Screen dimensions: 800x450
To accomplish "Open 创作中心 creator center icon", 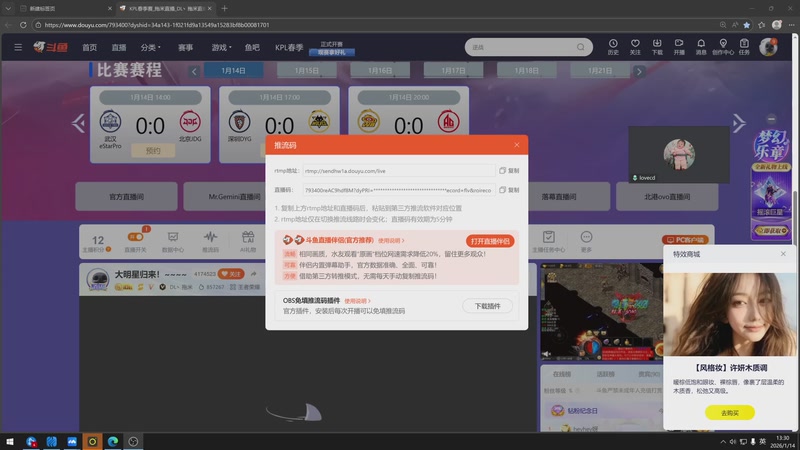I will click(x=723, y=47).
